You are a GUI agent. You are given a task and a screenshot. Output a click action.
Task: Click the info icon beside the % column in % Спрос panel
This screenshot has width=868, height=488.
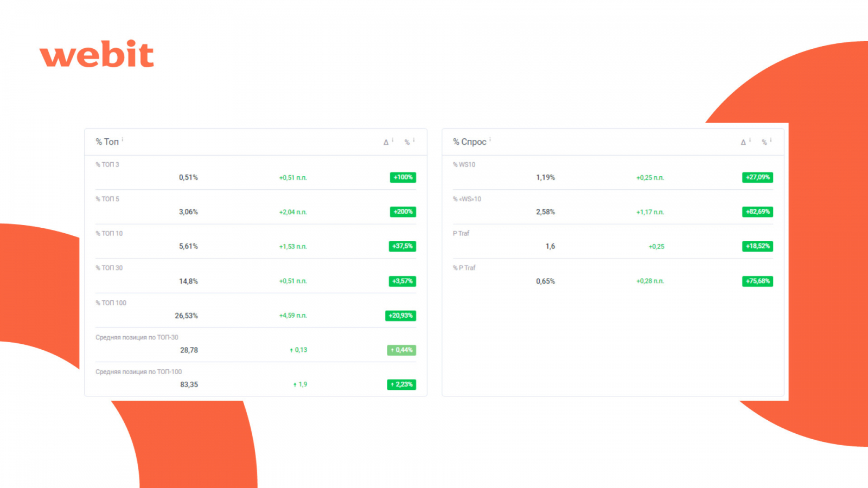770,140
